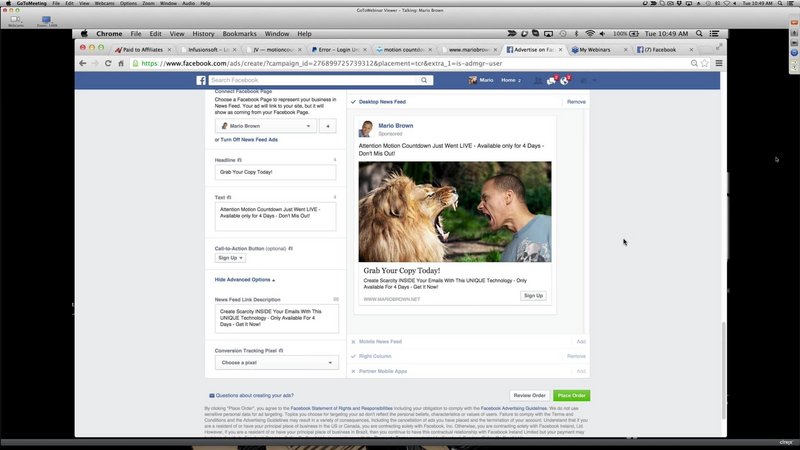Screen dimensions: 800x450
Task: Switch to My Webinars tab
Action: tap(595, 49)
